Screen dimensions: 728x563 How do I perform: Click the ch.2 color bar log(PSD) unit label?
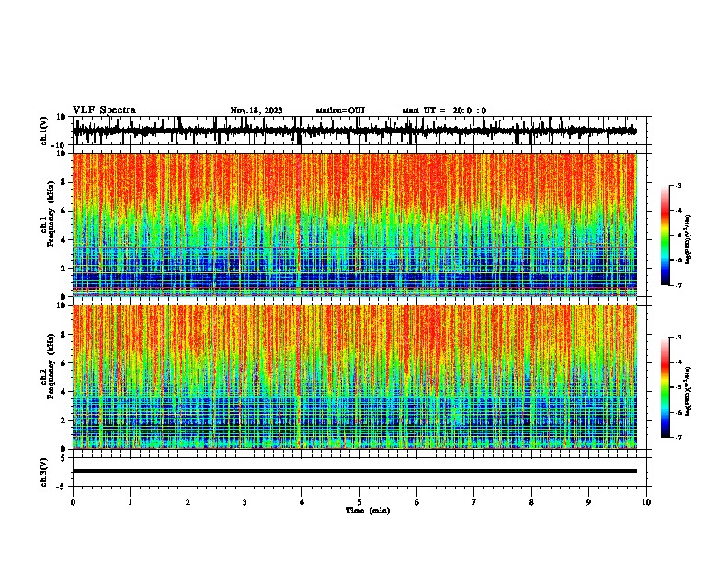pos(688,391)
